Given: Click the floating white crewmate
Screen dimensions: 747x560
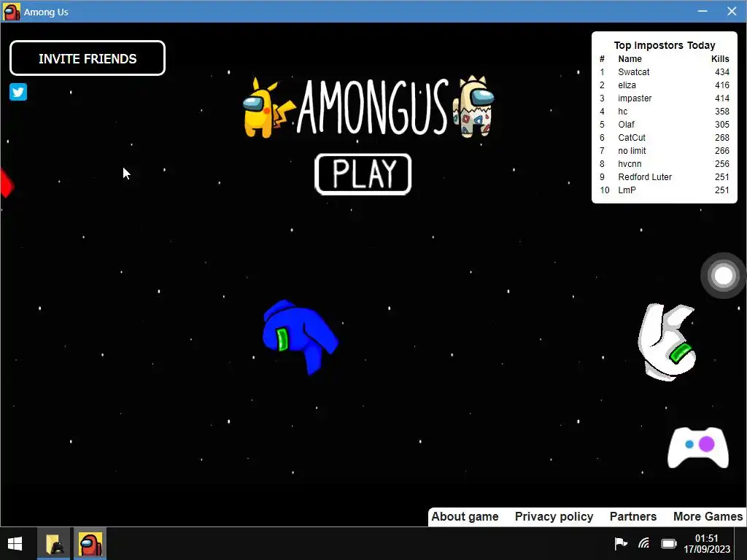Looking at the screenshot, I should click(x=667, y=342).
